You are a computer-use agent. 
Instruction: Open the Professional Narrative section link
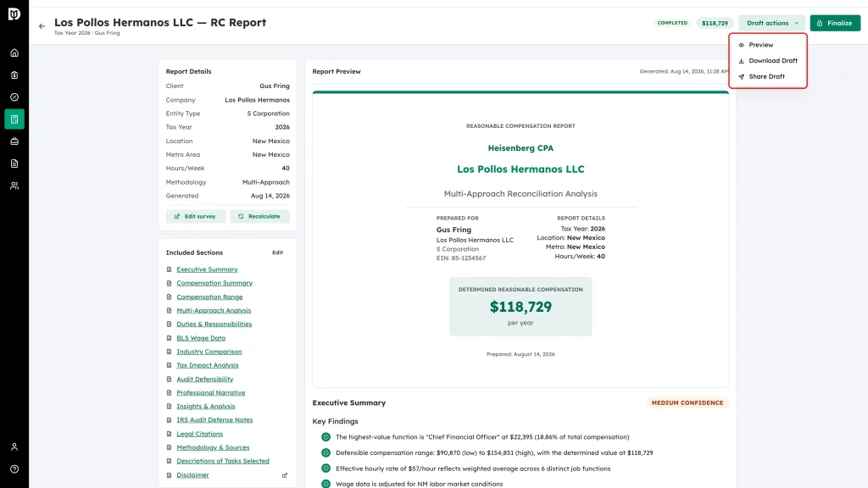coord(211,393)
